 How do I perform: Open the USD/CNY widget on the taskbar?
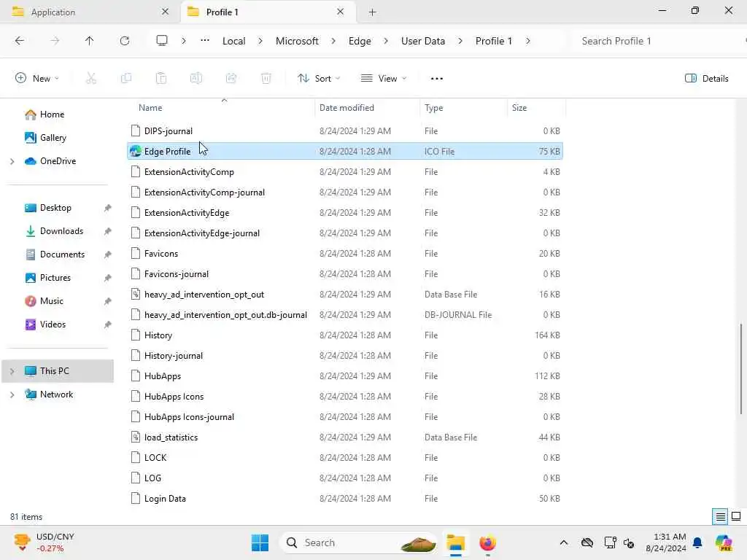point(44,542)
